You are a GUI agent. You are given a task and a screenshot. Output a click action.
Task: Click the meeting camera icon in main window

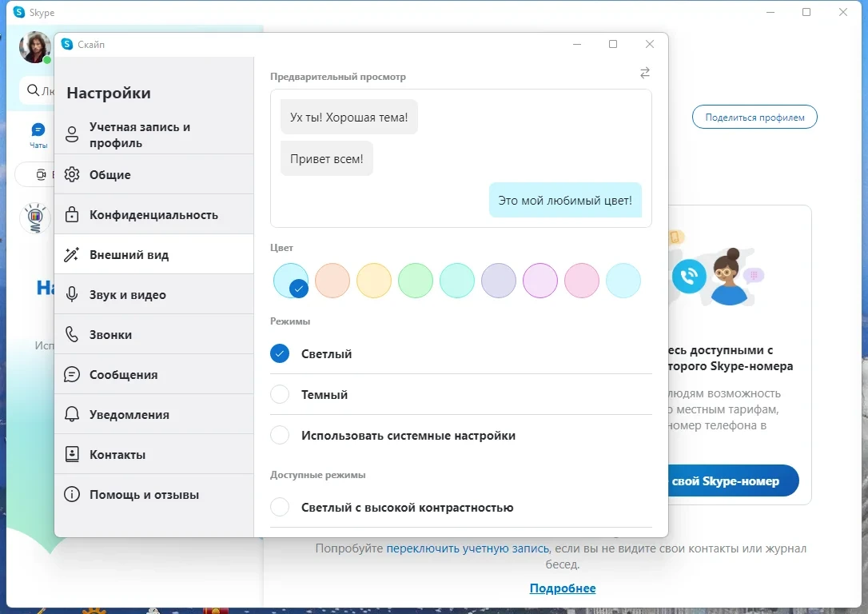click(41, 175)
